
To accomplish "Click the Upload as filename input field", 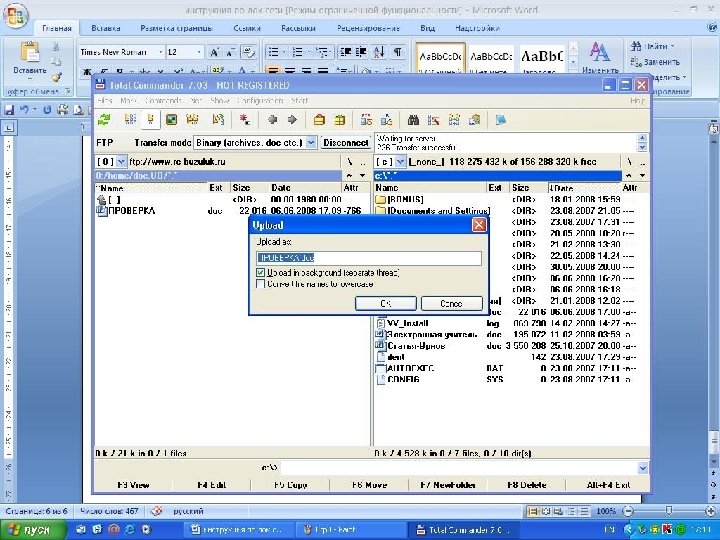I will click(369, 258).
